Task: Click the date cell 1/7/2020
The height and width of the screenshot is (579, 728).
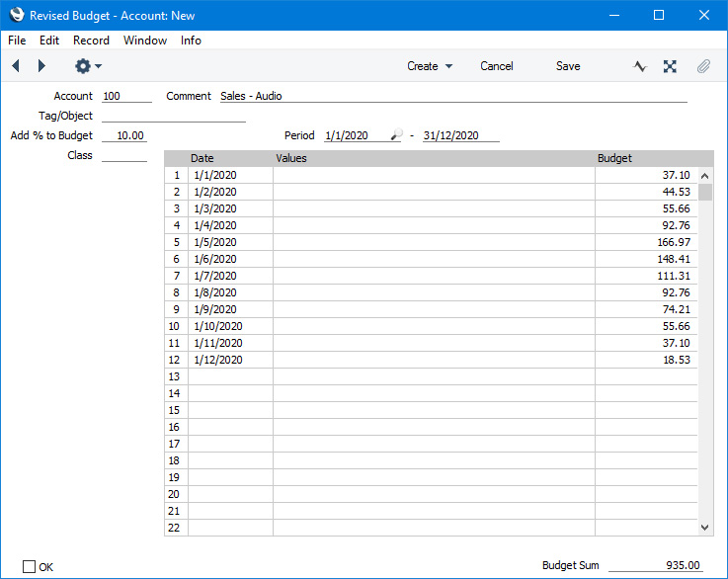Action: click(231, 276)
